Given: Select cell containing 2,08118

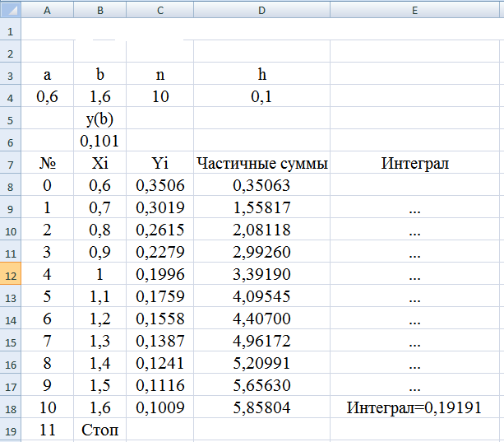Looking at the screenshot, I should click(x=262, y=229).
